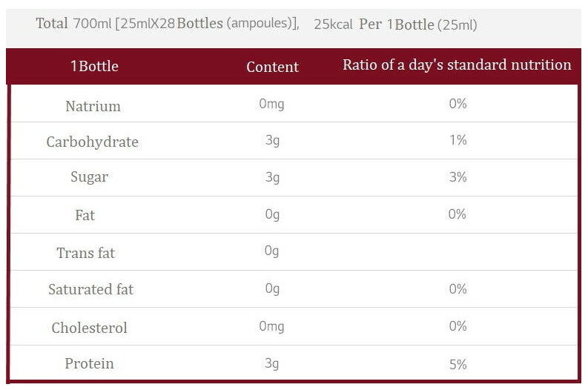Select the Sugar row label
Viewport: 588px width, 390px height.
[x=89, y=177]
